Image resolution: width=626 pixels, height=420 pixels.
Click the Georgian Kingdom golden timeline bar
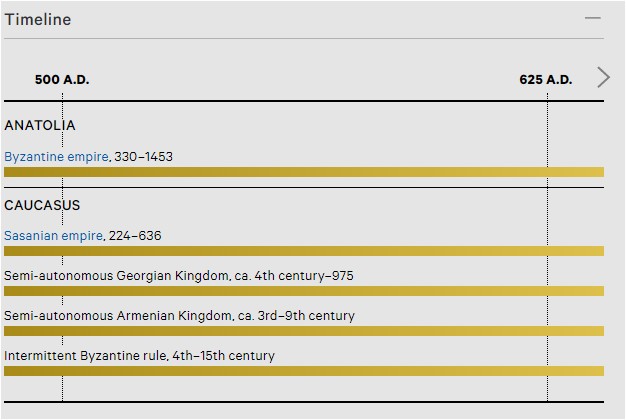pyautogui.click(x=304, y=291)
